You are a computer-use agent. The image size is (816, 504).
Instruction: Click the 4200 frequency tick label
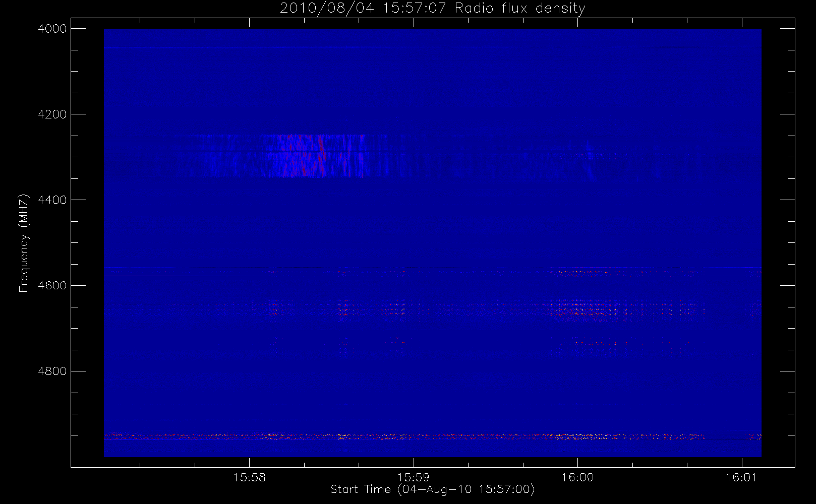[52, 114]
